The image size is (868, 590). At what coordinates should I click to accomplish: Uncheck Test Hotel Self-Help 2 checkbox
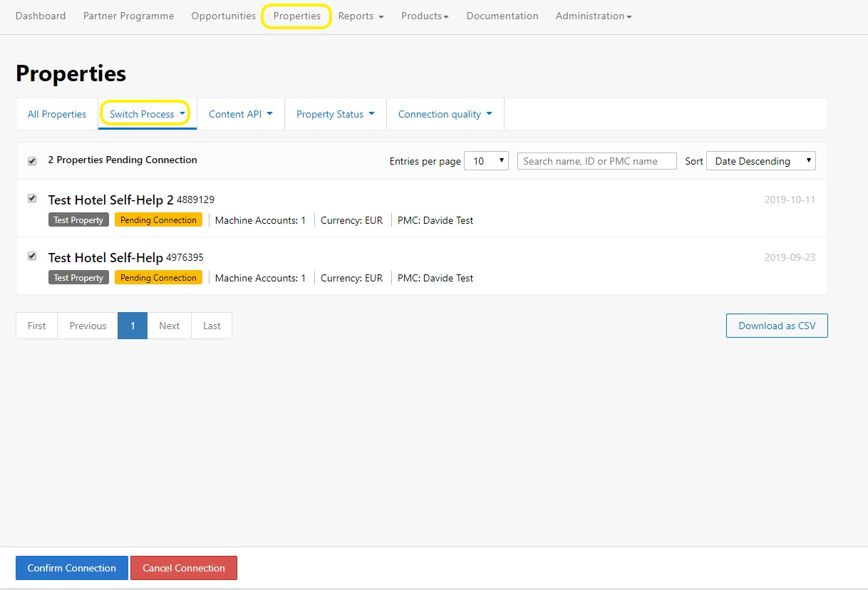[32, 198]
